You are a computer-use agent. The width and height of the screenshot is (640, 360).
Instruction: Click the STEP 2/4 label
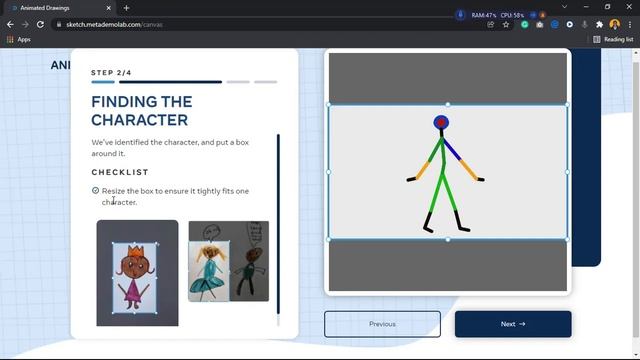(x=111, y=73)
